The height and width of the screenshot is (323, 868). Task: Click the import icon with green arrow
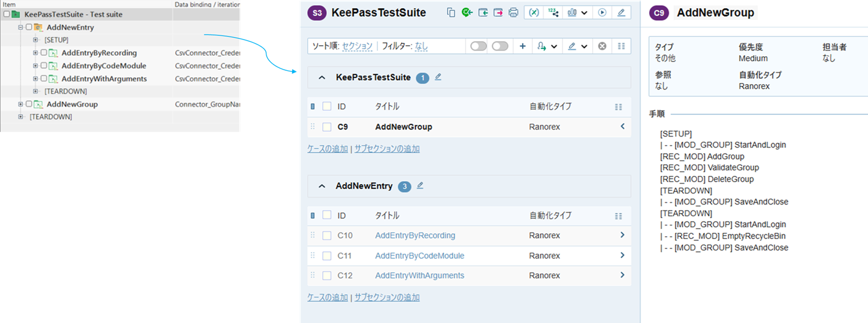(482, 13)
